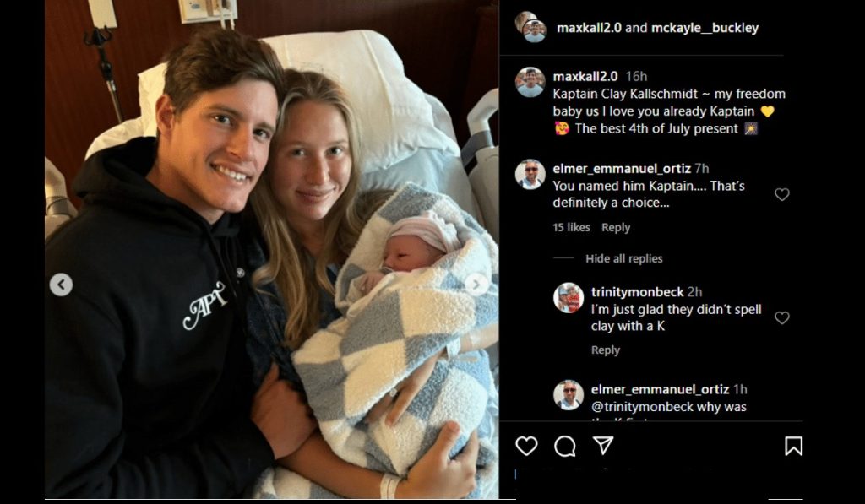The width and height of the screenshot is (865, 504).
Task: Open maxkall2.0 profile from header
Action: tap(589, 28)
